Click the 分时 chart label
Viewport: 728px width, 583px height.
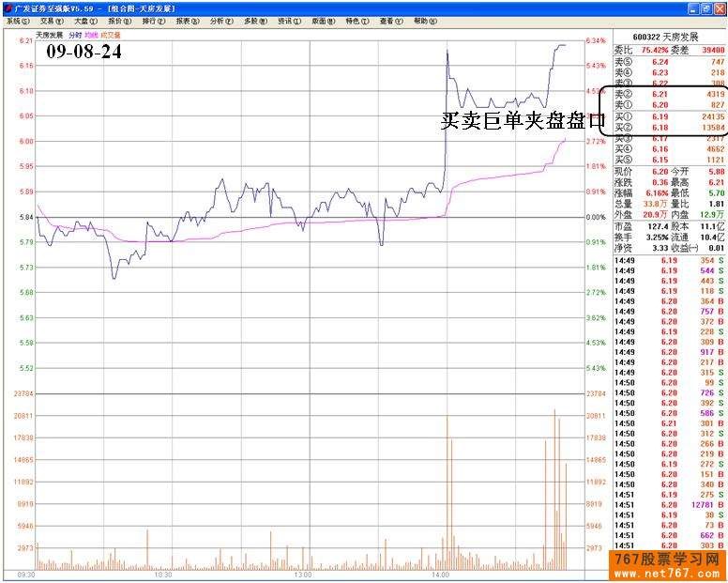click(x=75, y=35)
